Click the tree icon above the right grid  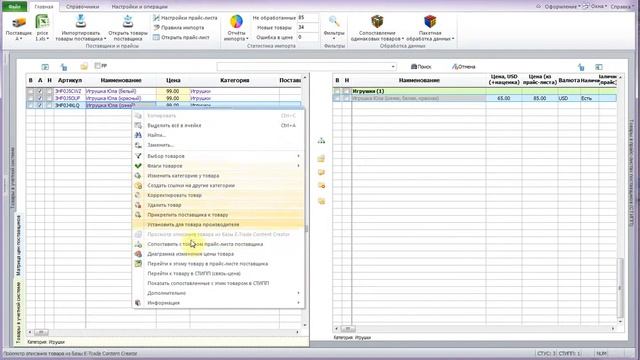click(x=581, y=67)
